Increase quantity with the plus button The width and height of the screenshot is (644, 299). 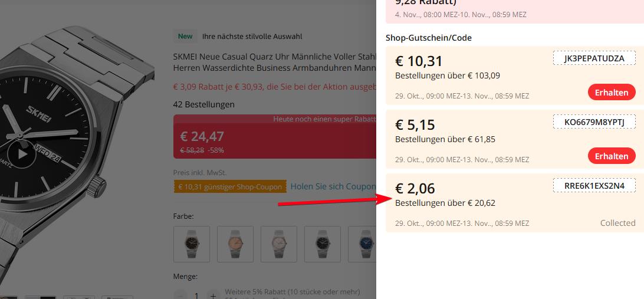pyautogui.click(x=213, y=295)
